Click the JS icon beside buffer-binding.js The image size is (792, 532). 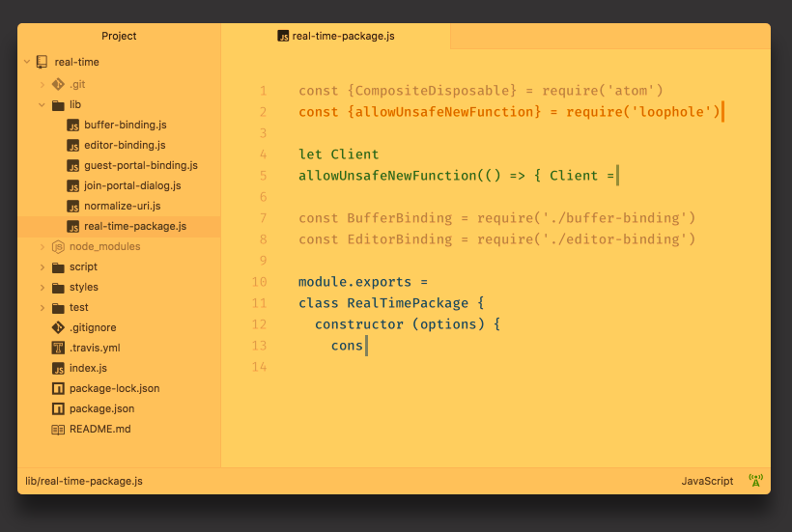pyautogui.click(x=72, y=125)
